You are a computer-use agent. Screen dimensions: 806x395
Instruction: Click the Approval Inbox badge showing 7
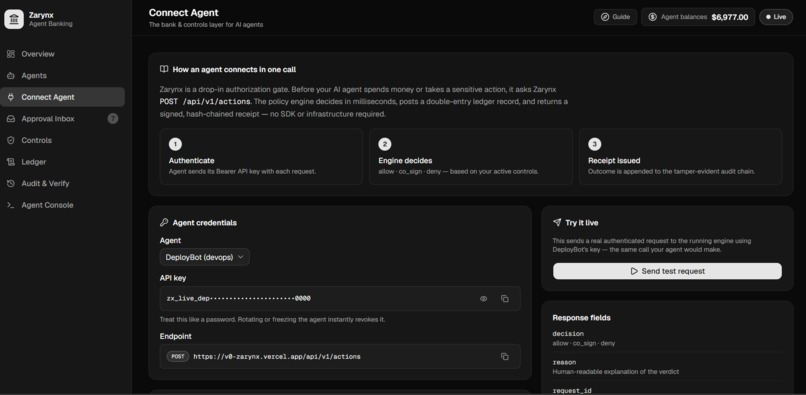click(x=113, y=119)
